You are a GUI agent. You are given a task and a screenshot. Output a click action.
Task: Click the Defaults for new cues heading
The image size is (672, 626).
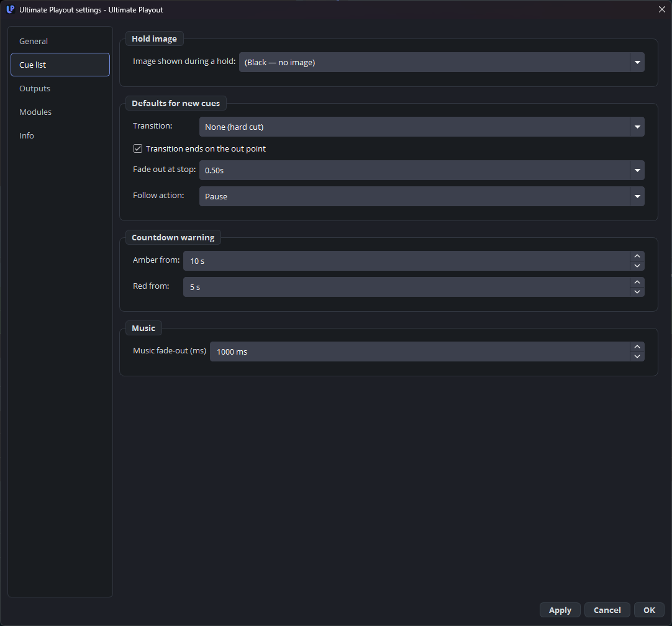(176, 103)
